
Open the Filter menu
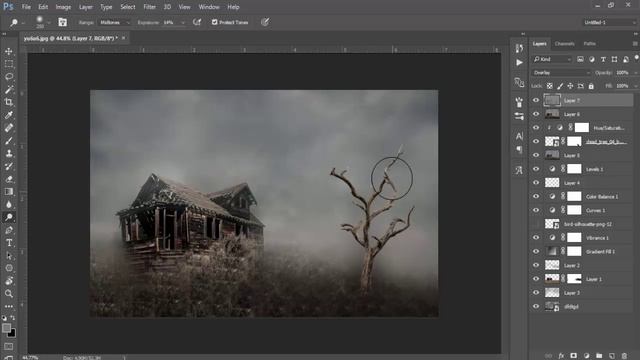coord(149,7)
